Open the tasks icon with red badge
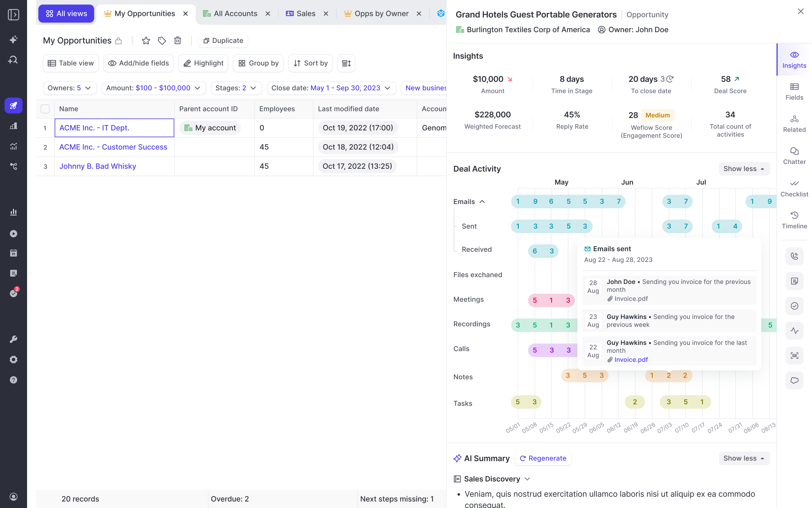The image size is (812, 508). [x=14, y=293]
